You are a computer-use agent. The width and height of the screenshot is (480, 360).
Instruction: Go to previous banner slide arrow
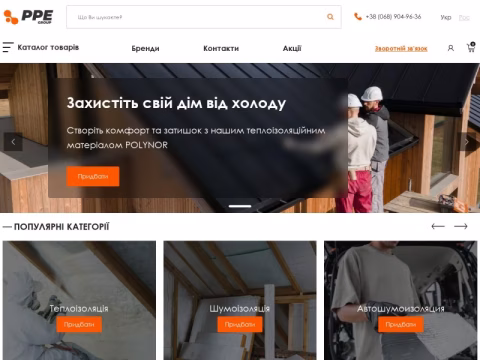click(x=13, y=142)
